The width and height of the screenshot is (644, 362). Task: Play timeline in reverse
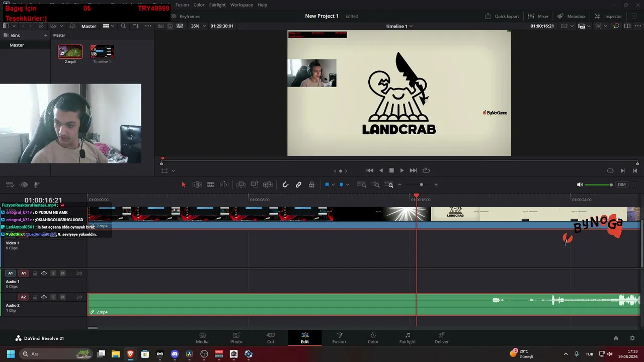(381, 170)
